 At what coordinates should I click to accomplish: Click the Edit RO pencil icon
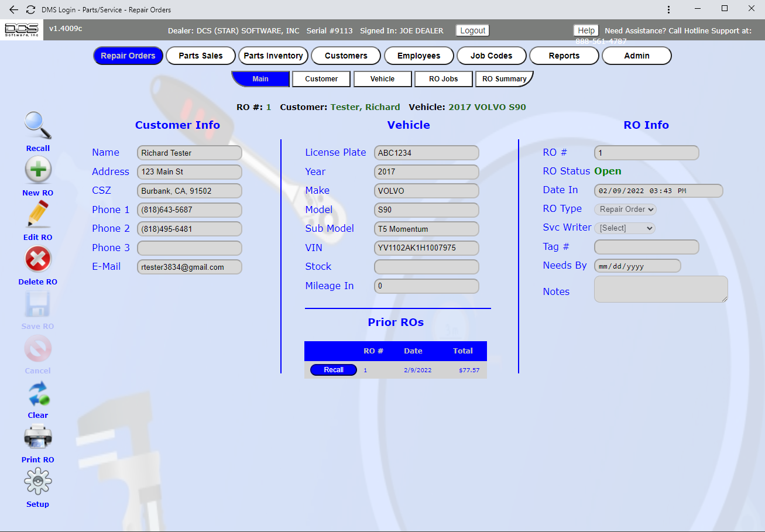pyautogui.click(x=38, y=214)
